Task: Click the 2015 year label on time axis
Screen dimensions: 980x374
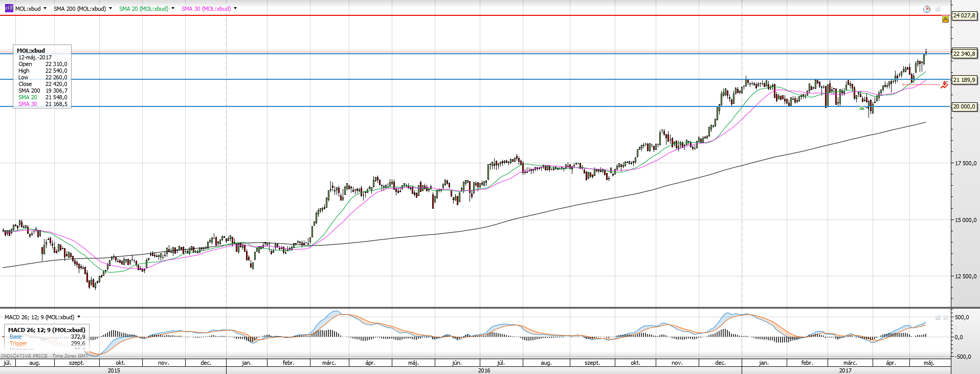Action: click(114, 370)
